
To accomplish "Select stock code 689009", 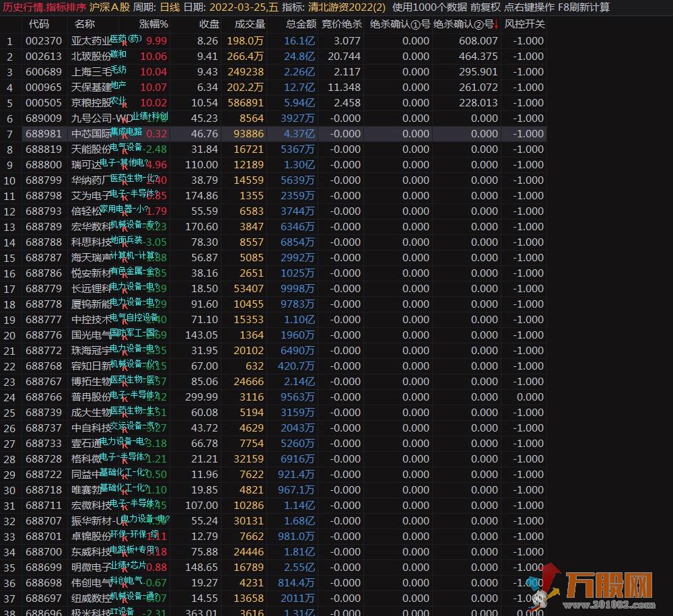I will click(x=44, y=118).
